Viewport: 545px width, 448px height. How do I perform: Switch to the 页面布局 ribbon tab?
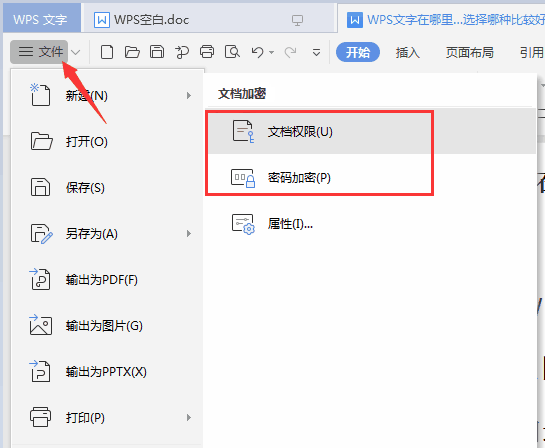(470, 52)
